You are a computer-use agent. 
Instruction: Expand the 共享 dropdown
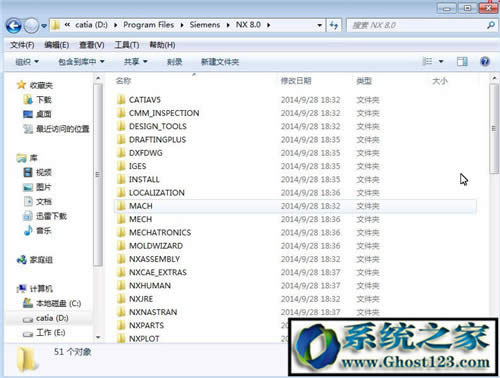(x=135, y=61)
